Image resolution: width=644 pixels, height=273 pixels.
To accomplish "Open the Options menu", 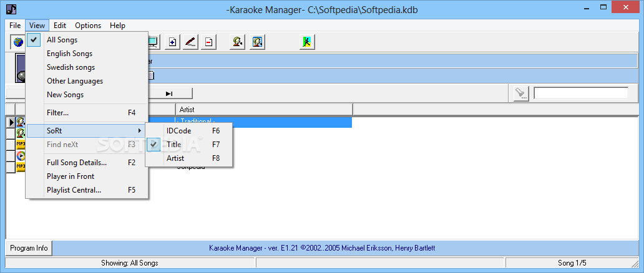I will point(88,26).
